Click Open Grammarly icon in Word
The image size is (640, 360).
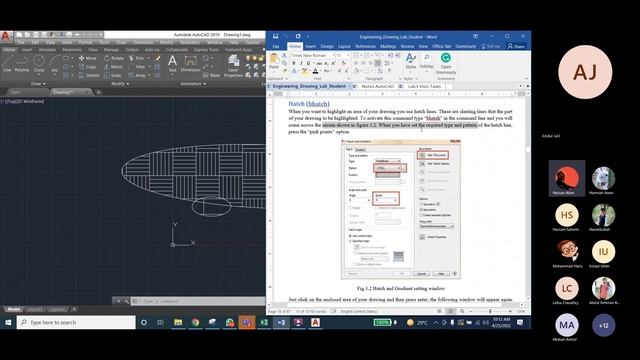point(446,63)
